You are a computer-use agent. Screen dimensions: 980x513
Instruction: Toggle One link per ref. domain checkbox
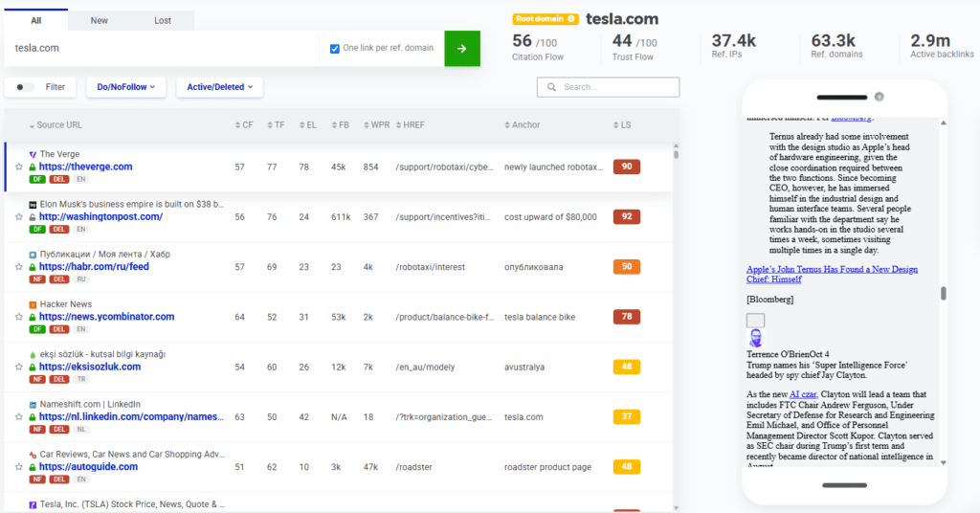point(335,48)
